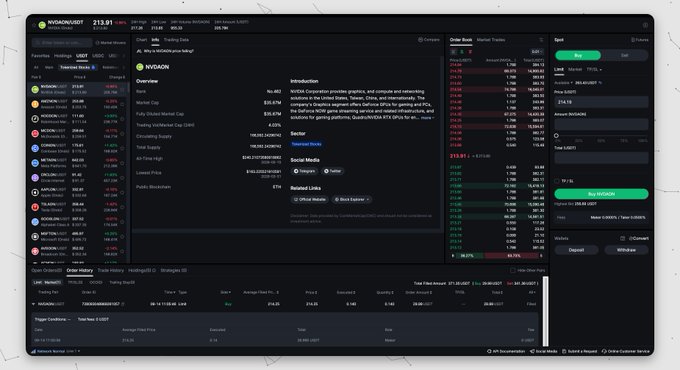Click the NVDAON coin logo in the header
Image resolution: width=680 pixels, height=370 pixels.
tap(42, 25)
